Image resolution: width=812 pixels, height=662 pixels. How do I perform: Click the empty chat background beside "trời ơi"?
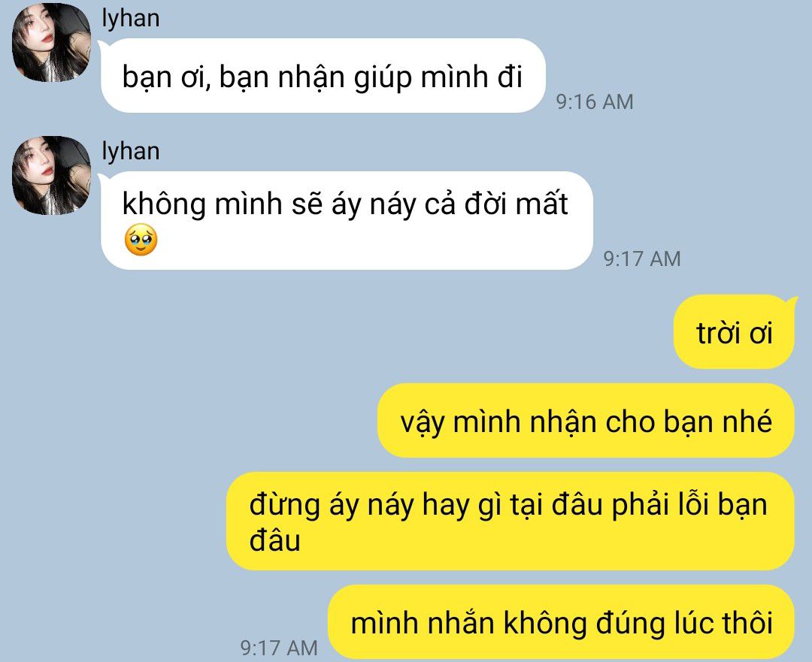tap(414, 332)
